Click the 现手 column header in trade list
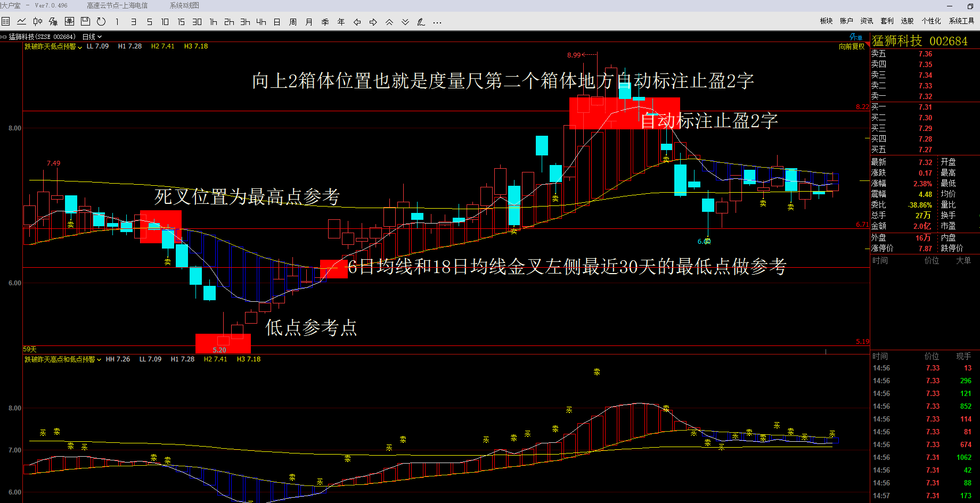Viewport: 980px width, 503px height. click(963, 356)
